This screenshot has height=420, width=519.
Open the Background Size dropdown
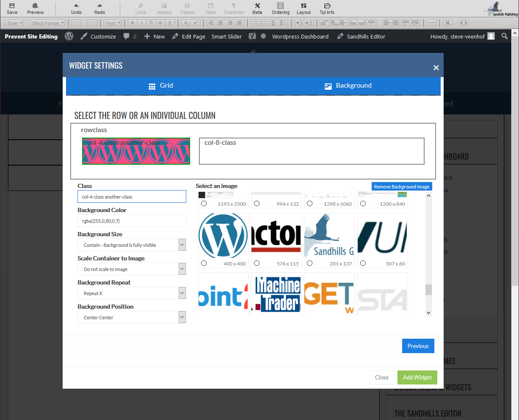click(x=132, y=245)
